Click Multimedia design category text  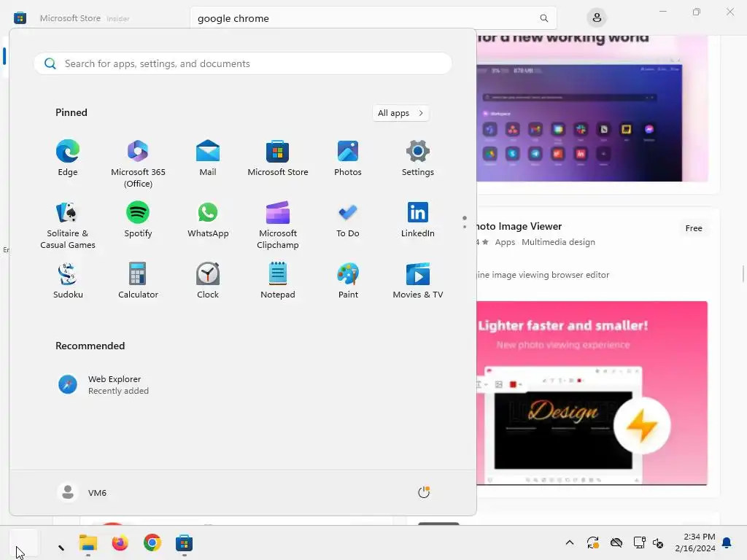coord(558,242)
